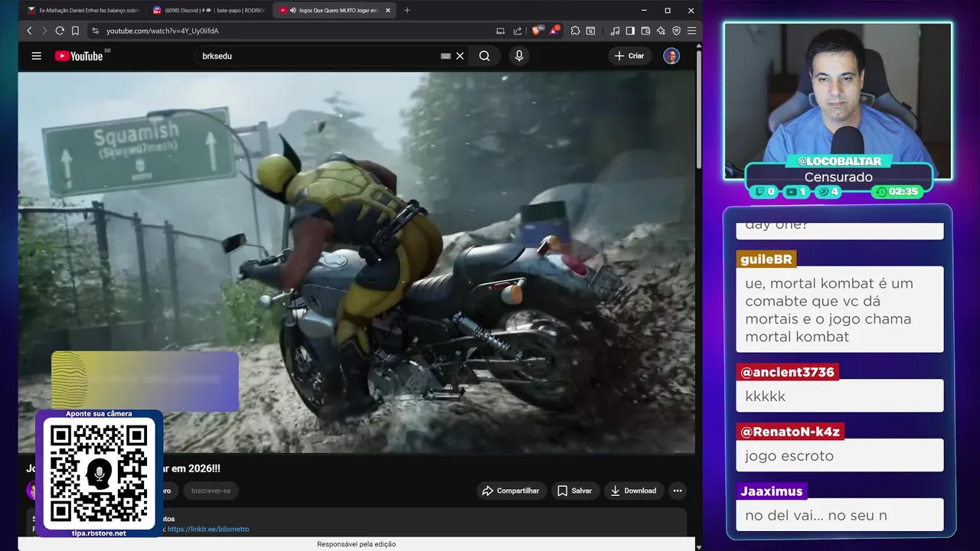Run the search with magnifier button

[485, 56]
